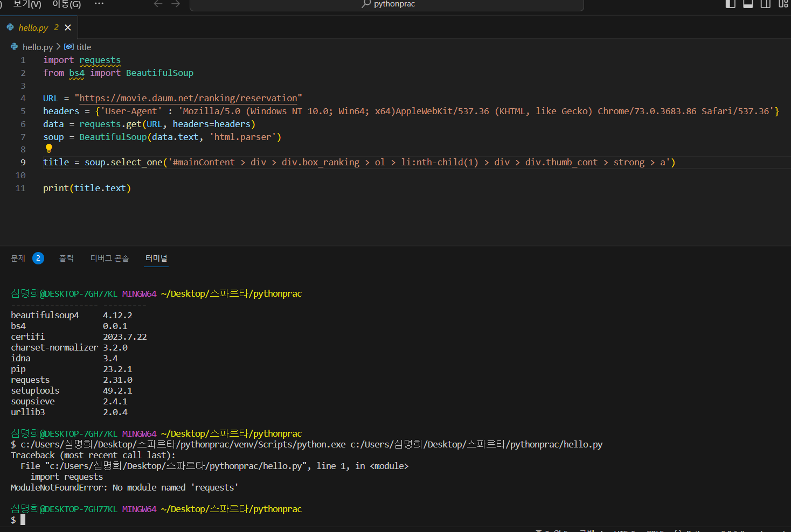Click the soupsieve 2.4.1 row in terminal
Screen dimensions: 791x532
tap(69, 402)
